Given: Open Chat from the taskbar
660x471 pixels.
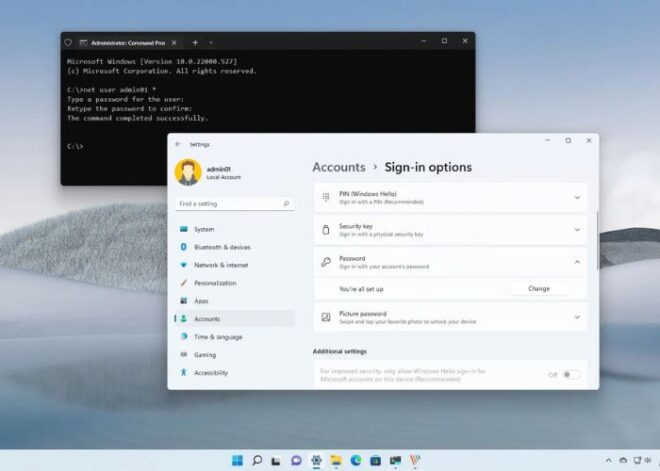Looking at the screenshot, I should (x=296, y=460).
